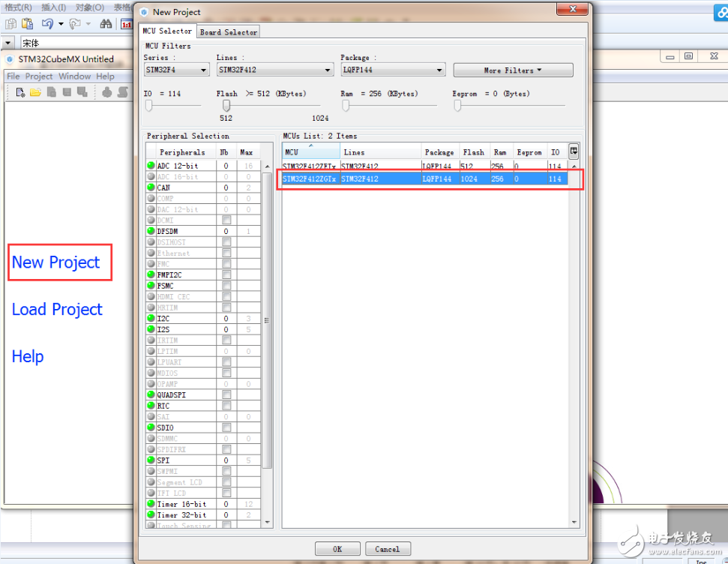Click the Flash size slider handle

(226, 106)
